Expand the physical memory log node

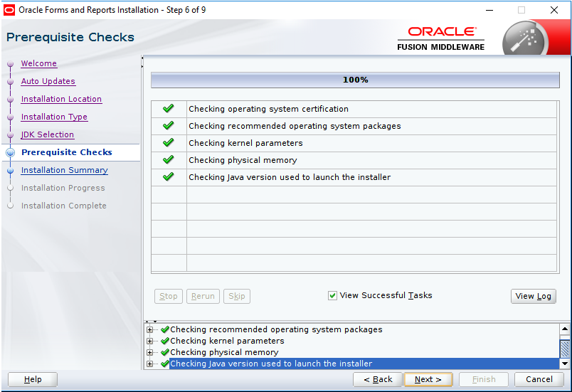point(150,353)
